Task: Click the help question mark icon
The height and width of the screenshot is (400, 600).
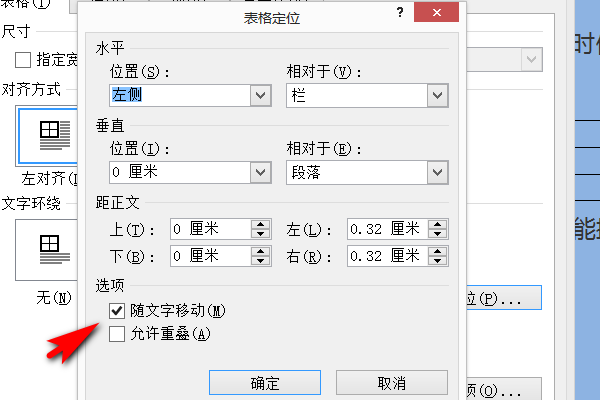Action: [x=400, y=12]
